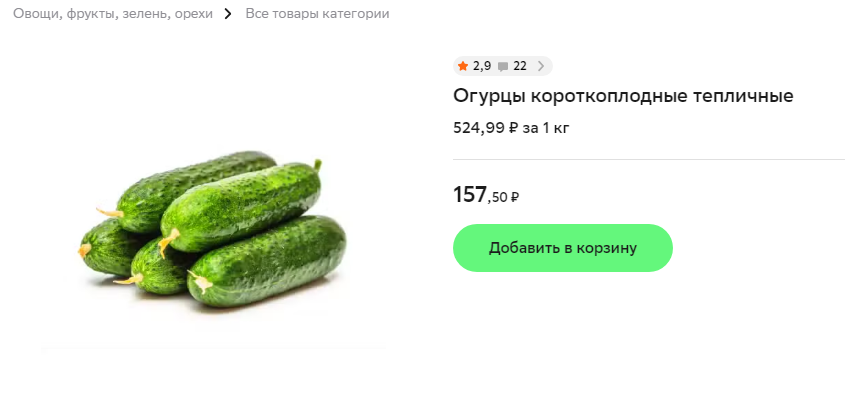Click the за 1 кг unit label
Viewport: 845px width, 411px height.
(546, 128)
